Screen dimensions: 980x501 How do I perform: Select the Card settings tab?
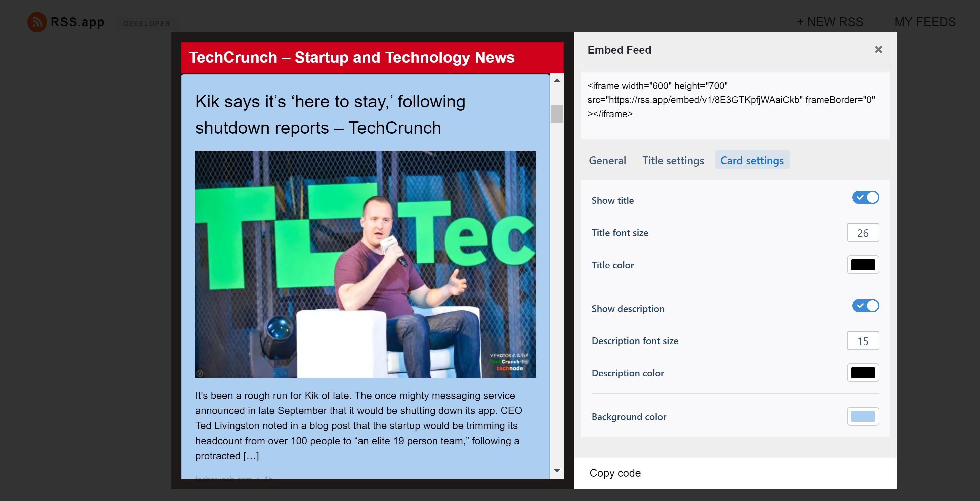point(752,161)
